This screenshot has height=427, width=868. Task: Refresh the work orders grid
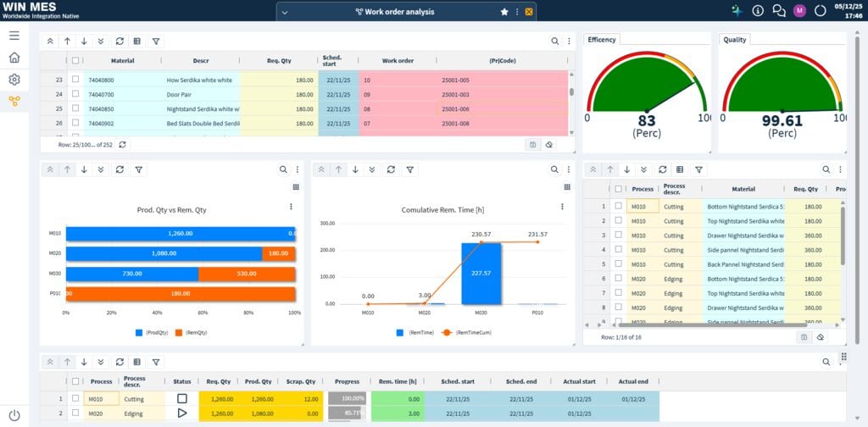click(x=120, y=41)
